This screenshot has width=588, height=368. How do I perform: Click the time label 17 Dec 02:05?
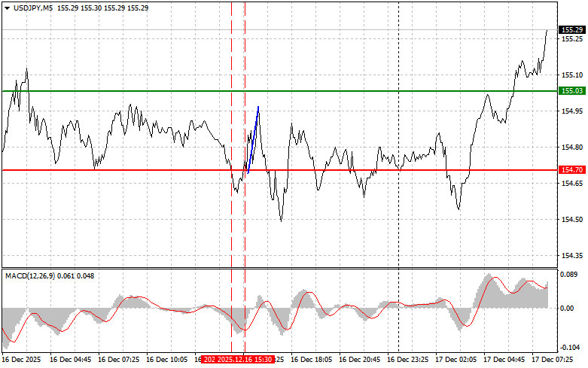[x=456, y=360]
